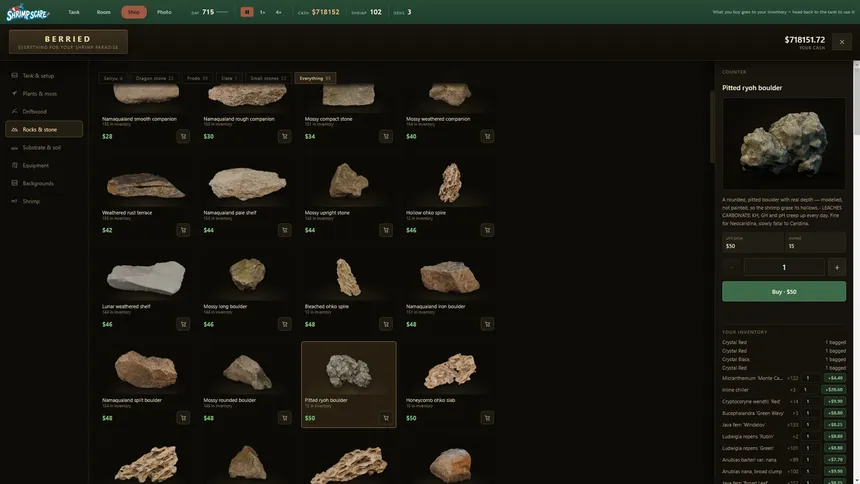
Task: Sell Anubias barteri var. nana
Action: (x=835, y=459)
